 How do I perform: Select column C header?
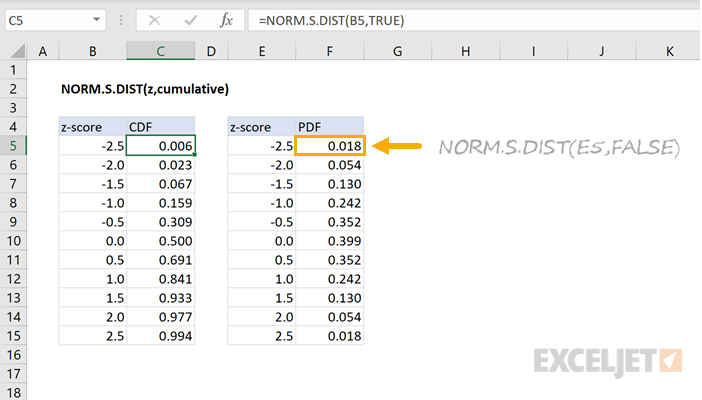161,51
